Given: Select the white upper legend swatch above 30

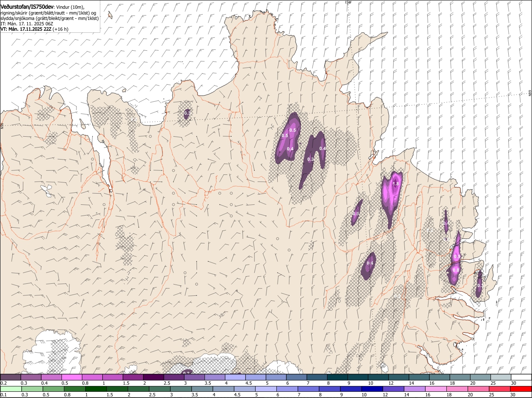Looking at the screenshot, I should [x=522, y=377].
